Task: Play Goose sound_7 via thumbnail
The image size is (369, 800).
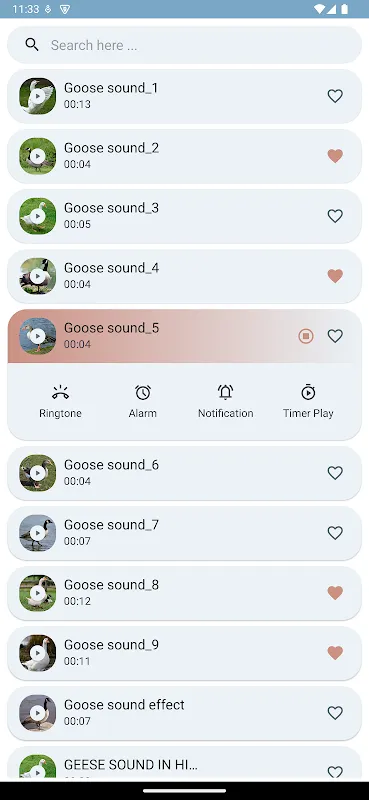Action: click(37, 533)
